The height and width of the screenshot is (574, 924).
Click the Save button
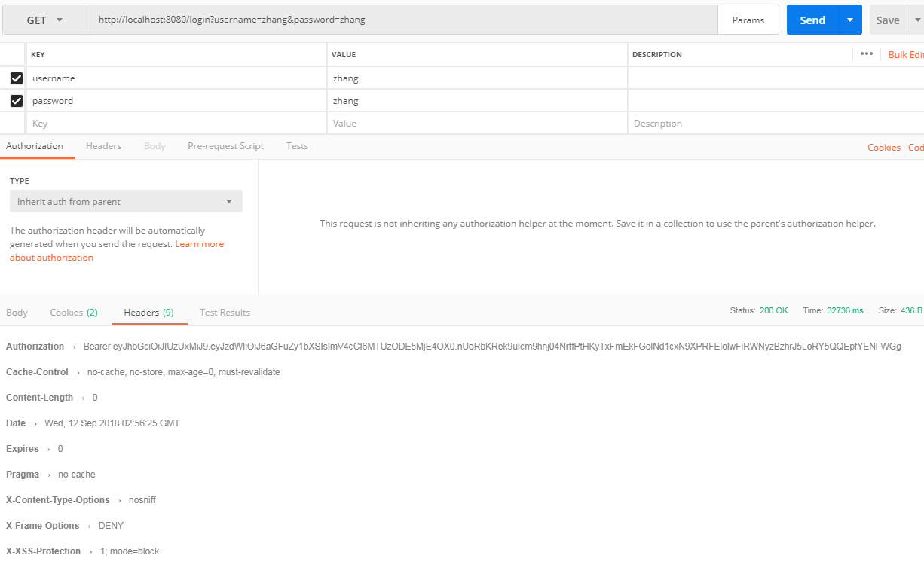click(887, 20)
